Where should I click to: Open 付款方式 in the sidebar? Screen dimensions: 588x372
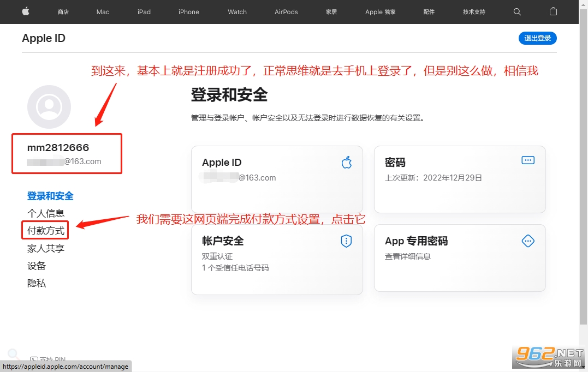coord(45,230)
